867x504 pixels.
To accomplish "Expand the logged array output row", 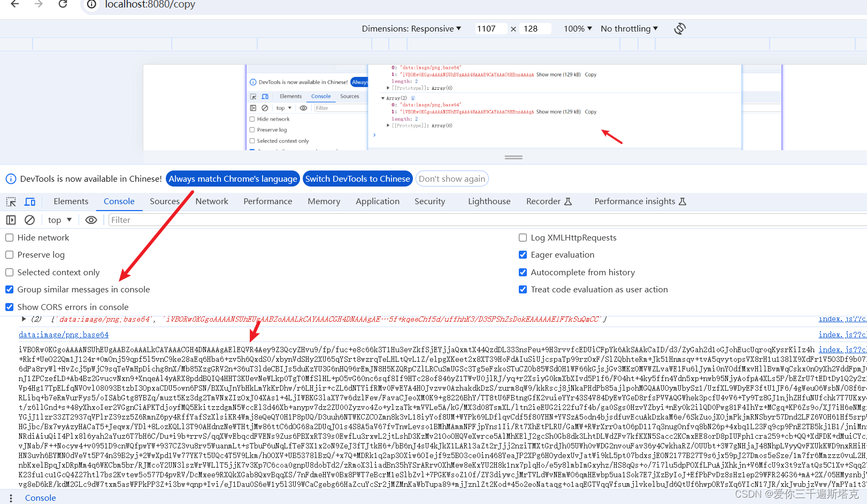I will [24, 319].
